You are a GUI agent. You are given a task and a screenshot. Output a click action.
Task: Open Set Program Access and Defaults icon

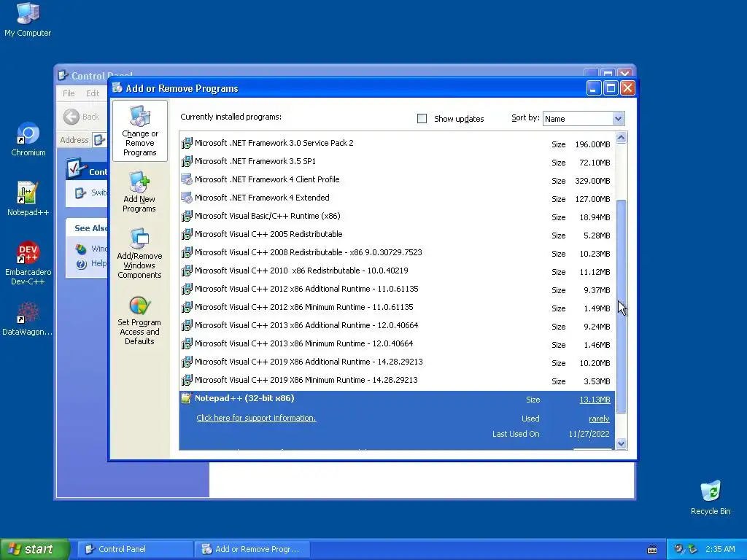click(x=139, y=320)
